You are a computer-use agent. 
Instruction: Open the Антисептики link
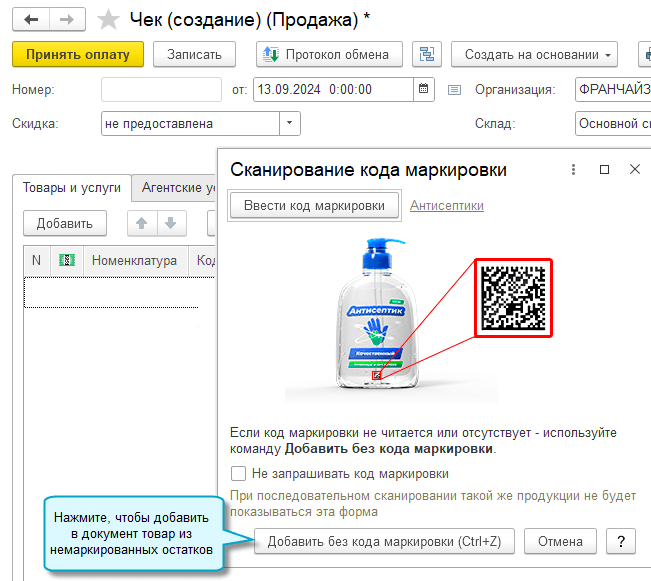point(447,206)
